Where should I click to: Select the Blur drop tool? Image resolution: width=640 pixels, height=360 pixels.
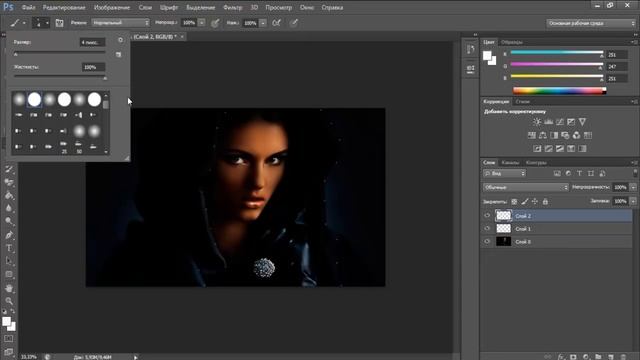[x=9, y=208]
